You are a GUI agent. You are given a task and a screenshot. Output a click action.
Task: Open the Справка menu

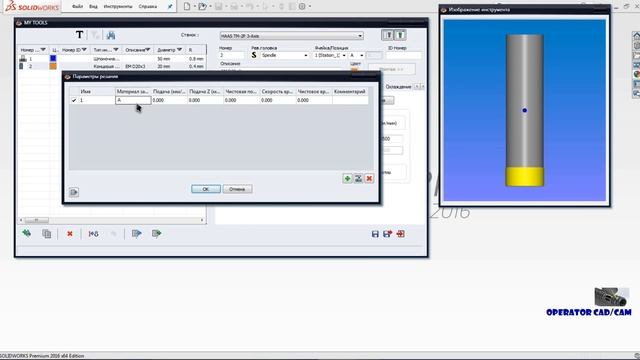(147, 7)
